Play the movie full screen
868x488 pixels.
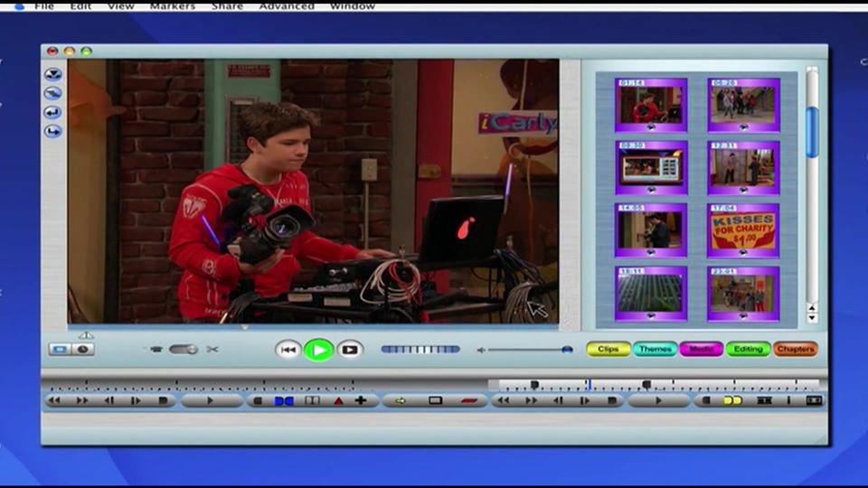(350, 350)
